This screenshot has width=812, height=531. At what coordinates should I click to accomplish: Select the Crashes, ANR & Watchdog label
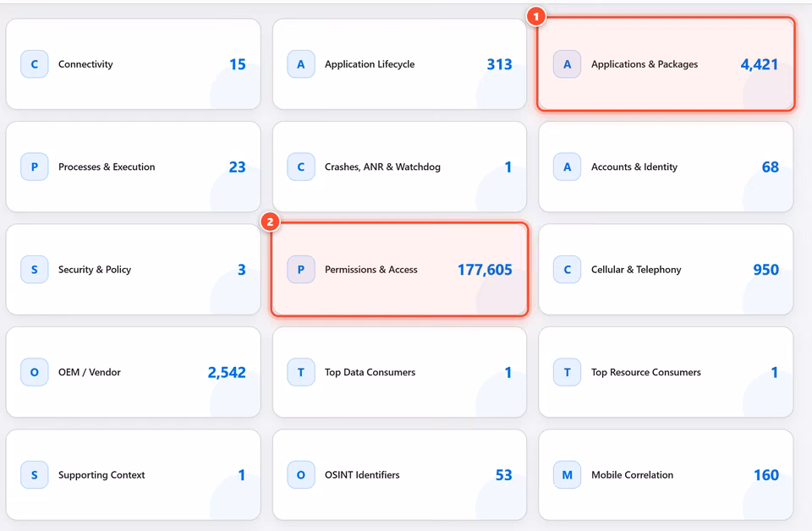[382, 167]
